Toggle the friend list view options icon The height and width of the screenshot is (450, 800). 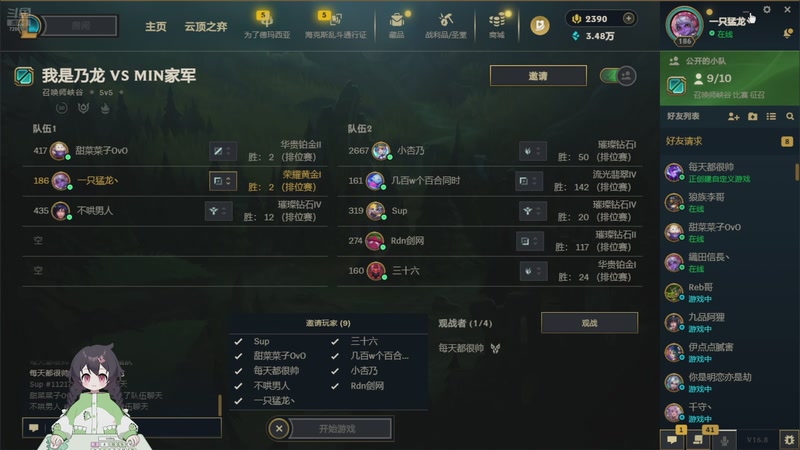tap(771, 117)
